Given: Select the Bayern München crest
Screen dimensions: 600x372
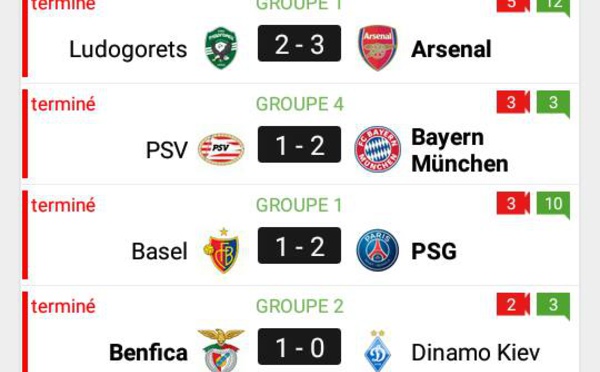Looking at the screenshot, I should (378, 149).
